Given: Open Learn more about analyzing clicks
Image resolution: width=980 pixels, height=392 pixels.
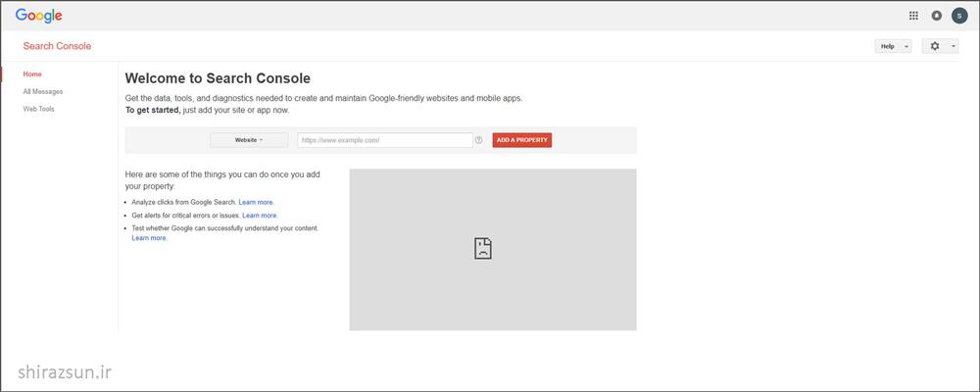Looking at the screenshot, I should (256, 203).
